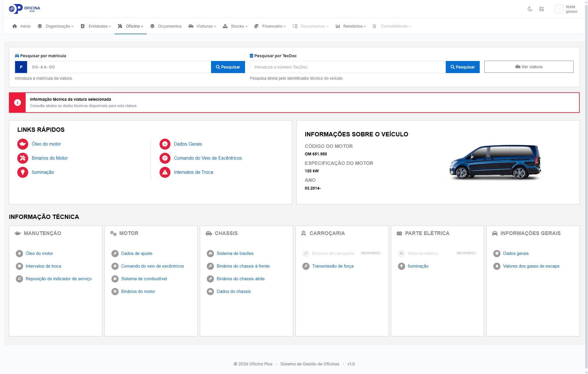Open the apps grid icon
Image resolution: width=588 pixels, height=374 pixels.
coord(542,9)
